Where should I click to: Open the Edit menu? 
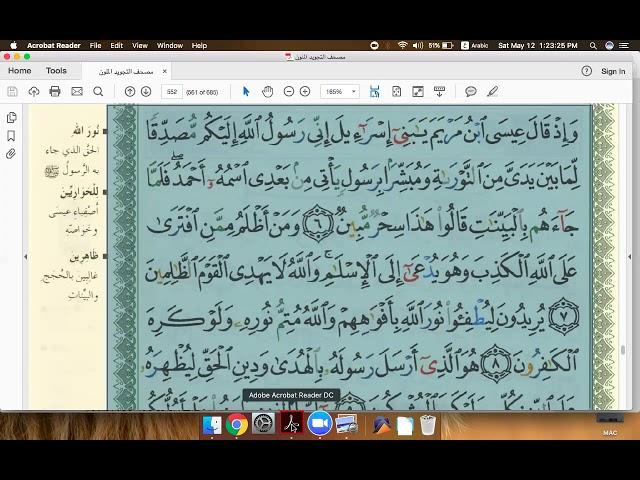[116, 45]
